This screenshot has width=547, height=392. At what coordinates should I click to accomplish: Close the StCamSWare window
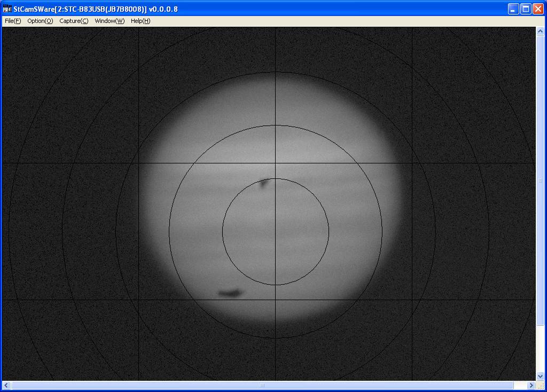click(538, 9)
